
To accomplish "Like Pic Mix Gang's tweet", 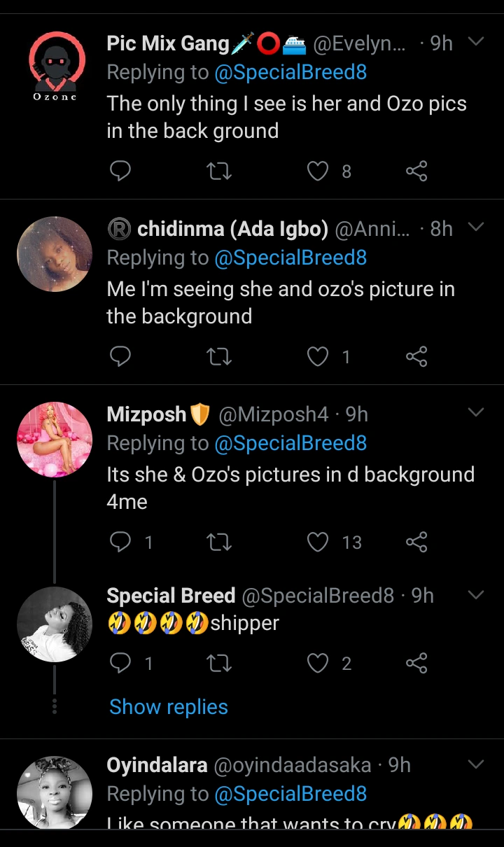I will [x=318, y=171].
